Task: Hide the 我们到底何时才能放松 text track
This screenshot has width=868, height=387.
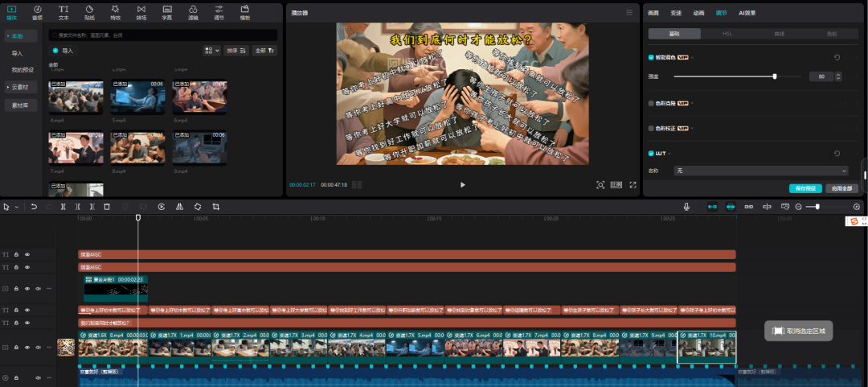Action: pos(27,323)
